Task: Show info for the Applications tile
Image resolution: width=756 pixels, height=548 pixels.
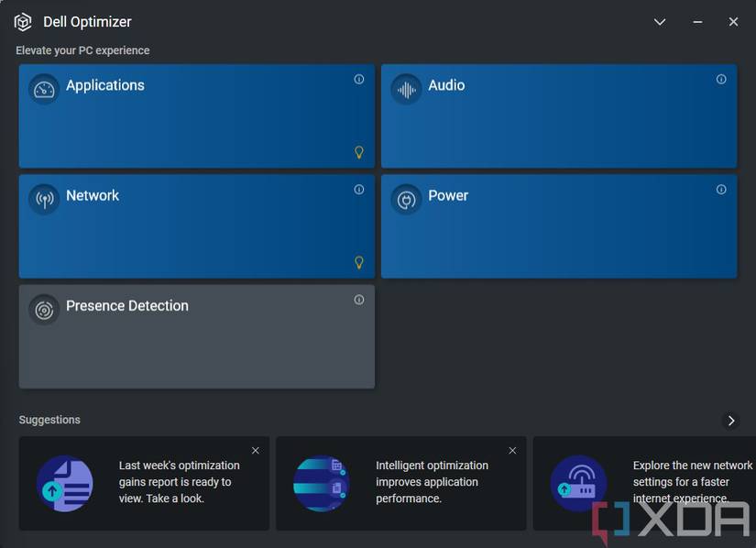Action: [358, 79]
